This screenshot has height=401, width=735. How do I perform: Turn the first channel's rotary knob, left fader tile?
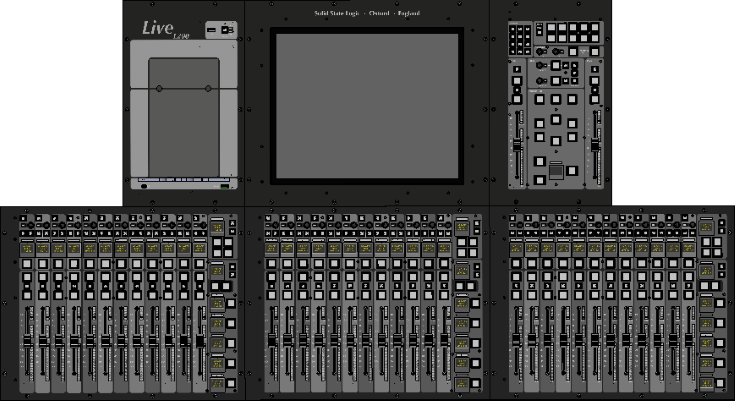[30, 226]
